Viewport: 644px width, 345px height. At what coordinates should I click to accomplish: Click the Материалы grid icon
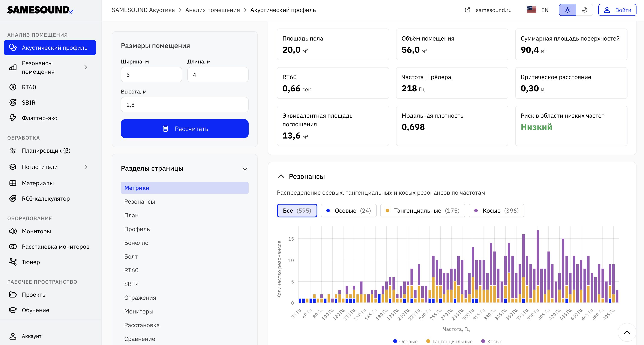tap(13, 183)
